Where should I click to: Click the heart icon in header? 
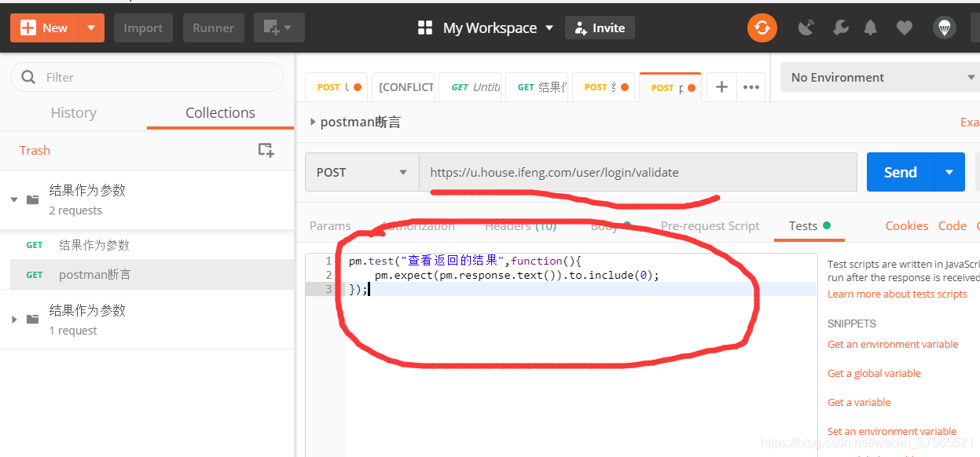(x=905, y=28)
